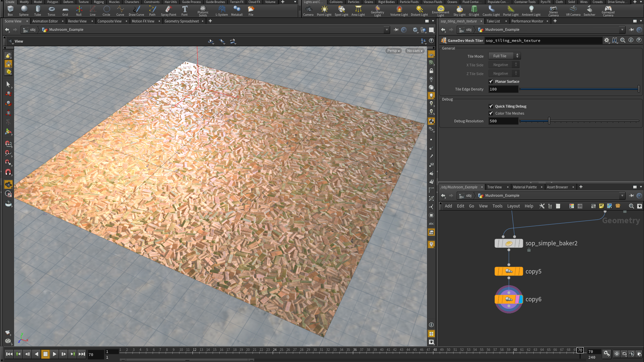Open the Persp viewport menu

pos(393,51)
